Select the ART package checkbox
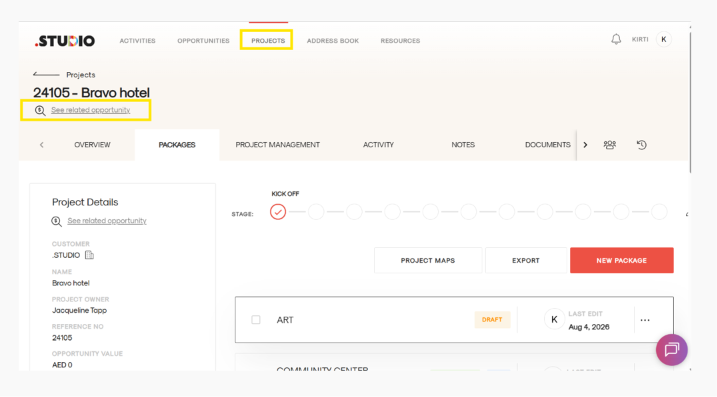 coord(256,320)
